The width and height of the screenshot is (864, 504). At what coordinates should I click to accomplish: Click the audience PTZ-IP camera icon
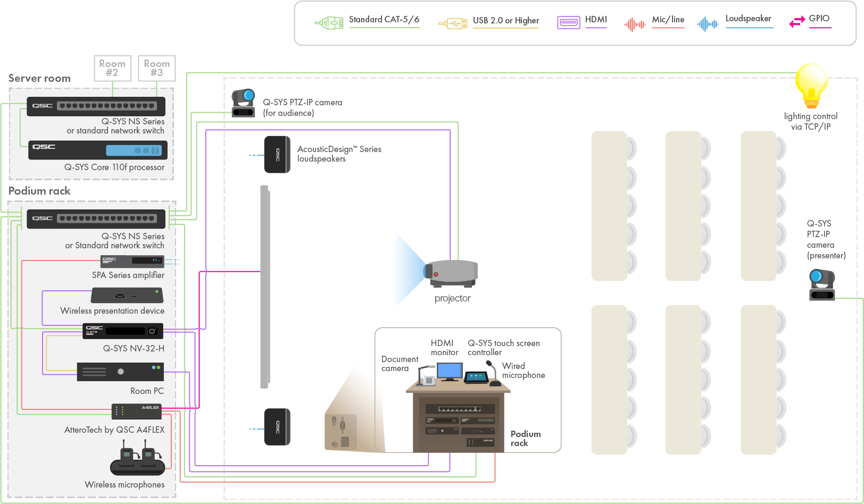[x=243, y=103]
